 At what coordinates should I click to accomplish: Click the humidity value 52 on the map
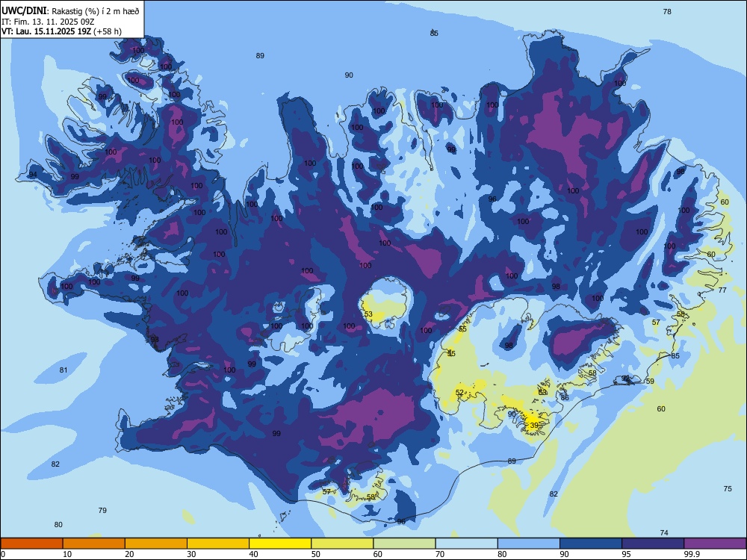pyautogui.click(x=459, y=393)
